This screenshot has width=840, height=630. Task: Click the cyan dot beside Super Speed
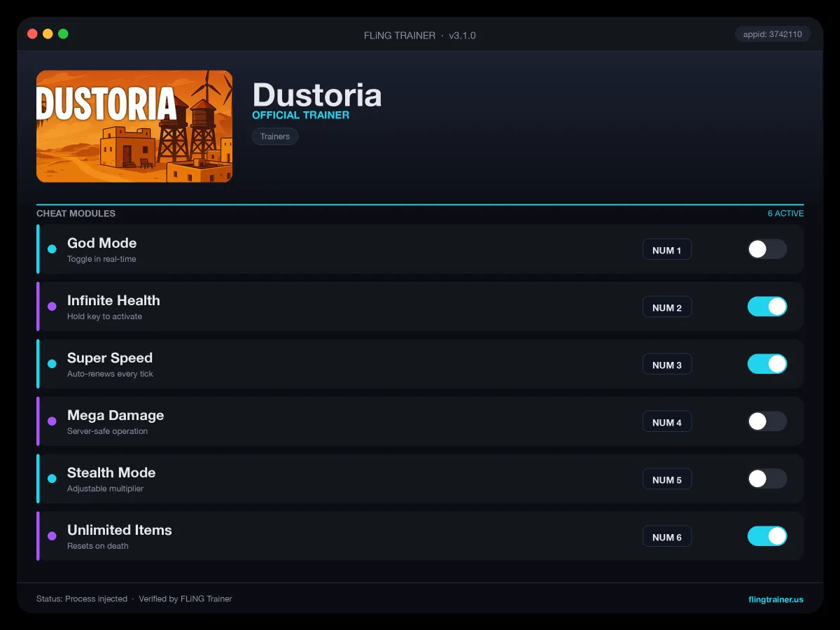[x=52, y=364]
